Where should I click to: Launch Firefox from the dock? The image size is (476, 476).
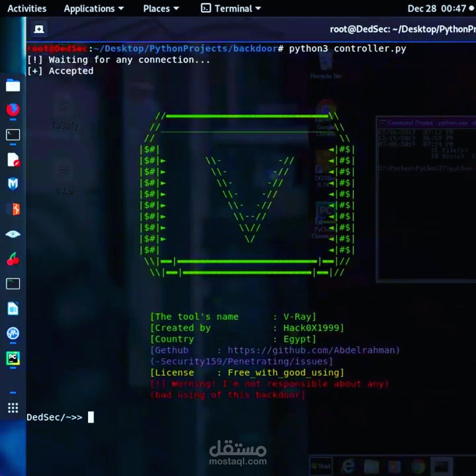click(x=13, y=110)
